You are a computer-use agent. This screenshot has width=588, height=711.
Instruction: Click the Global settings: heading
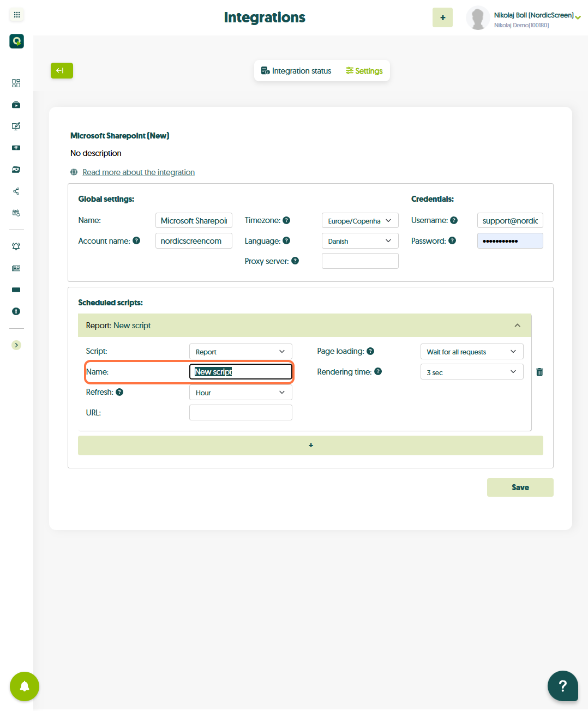106,199
